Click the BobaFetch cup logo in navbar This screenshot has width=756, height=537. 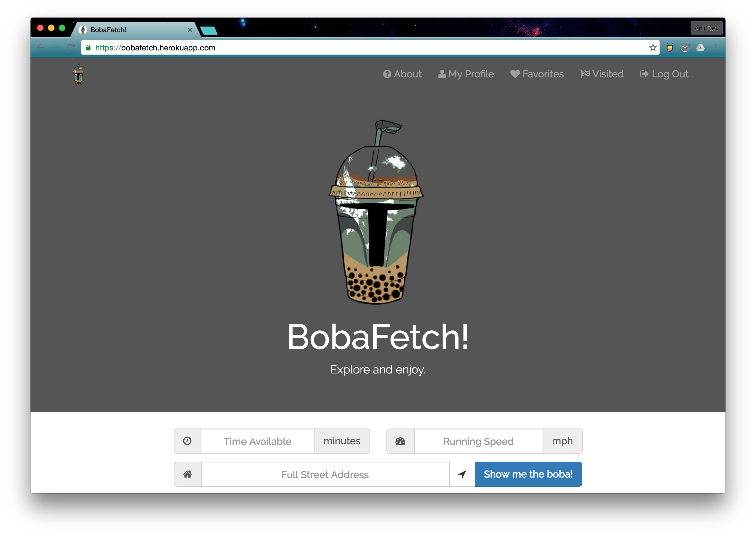tap(78, 74)
